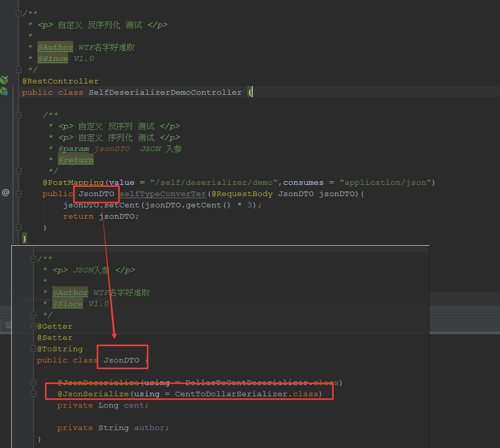Click the Spring bean gutter icon beside @RestController
Screen dimensions: 500x448
coord(4,79)
